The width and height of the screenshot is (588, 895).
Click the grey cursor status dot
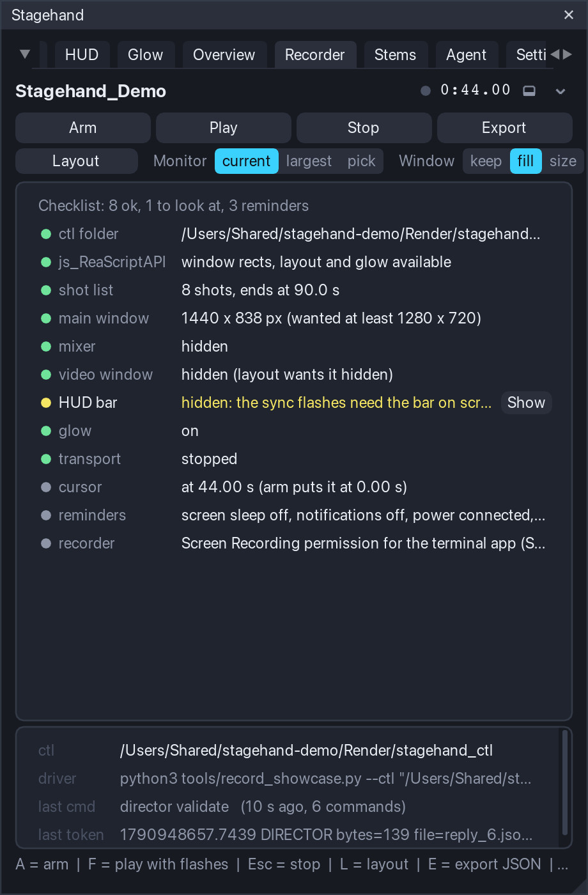point(46,487)
